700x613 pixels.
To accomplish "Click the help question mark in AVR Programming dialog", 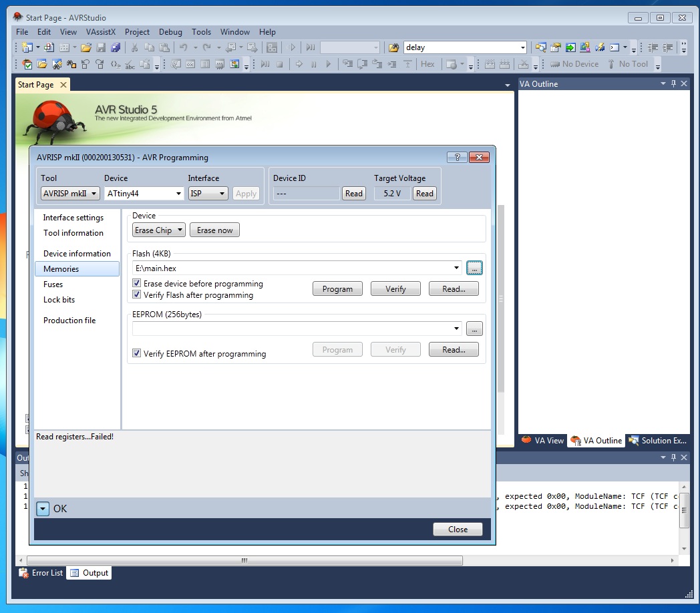I will coord(457,157).
